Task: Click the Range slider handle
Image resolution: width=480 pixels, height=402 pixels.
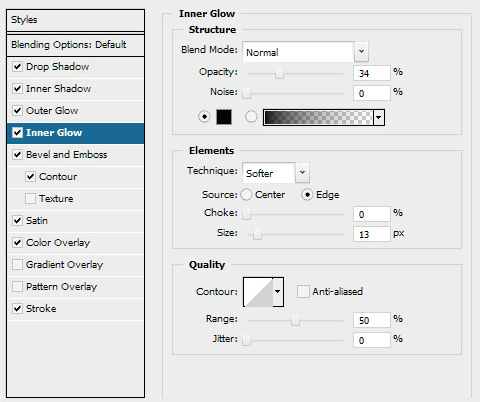Action: click(295, 320)
